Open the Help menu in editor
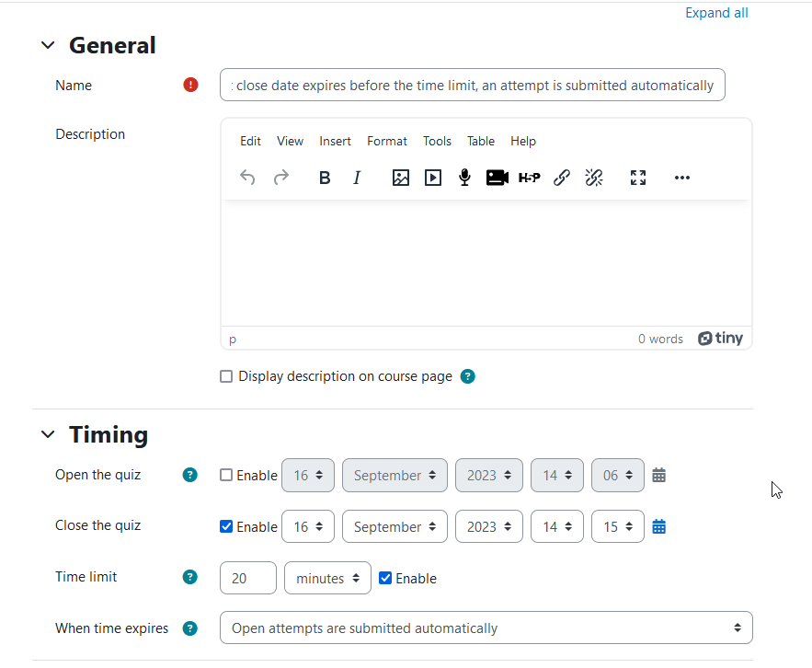This screenshot has width=812, height=668. click(x=523, y=141)
